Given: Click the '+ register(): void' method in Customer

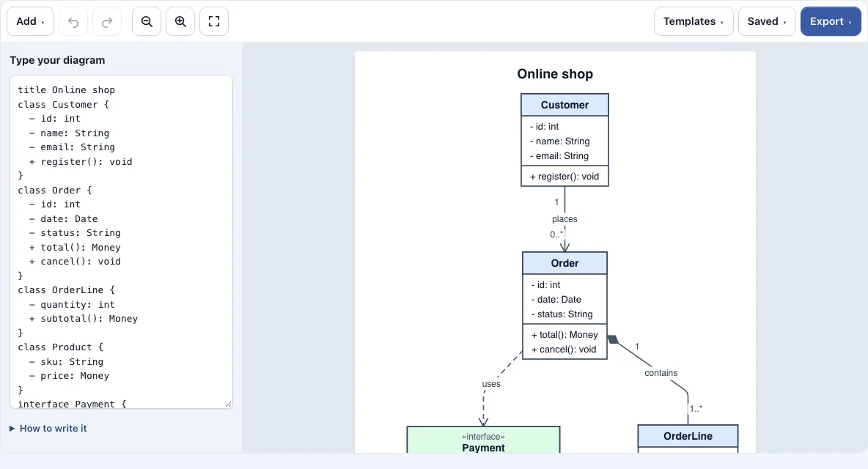Looking at the screenshot, I should click(564, 177).
